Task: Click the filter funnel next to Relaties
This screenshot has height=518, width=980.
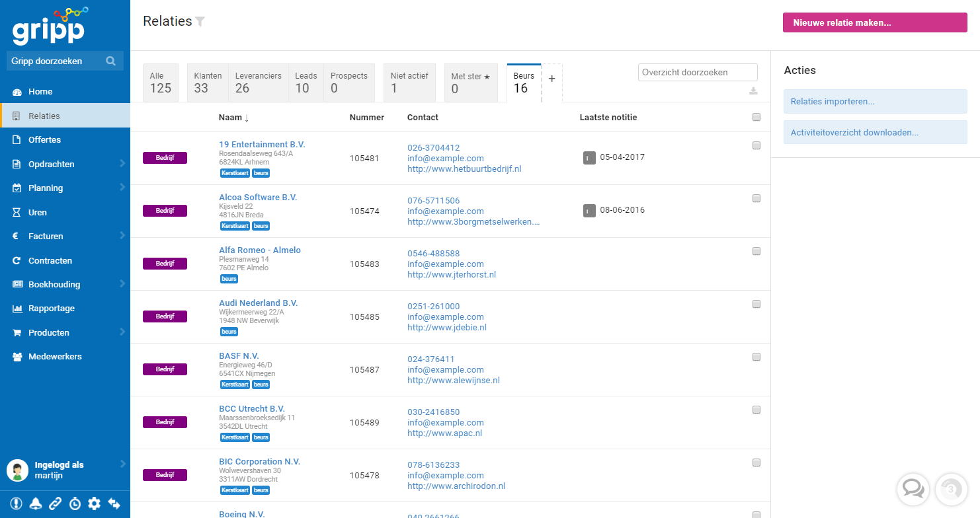Action: pyautogui.click(x=200, y=22)
